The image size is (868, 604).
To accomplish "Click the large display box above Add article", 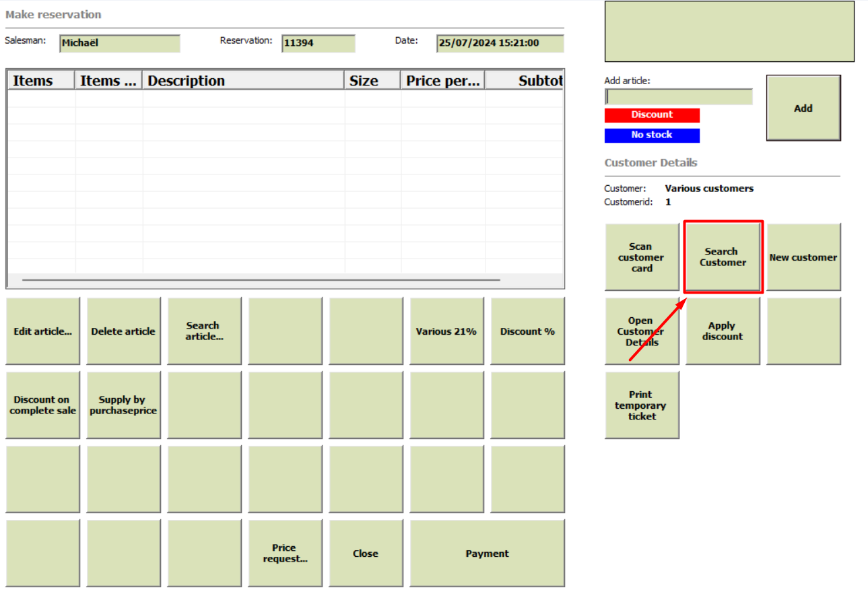I will 729,32.
